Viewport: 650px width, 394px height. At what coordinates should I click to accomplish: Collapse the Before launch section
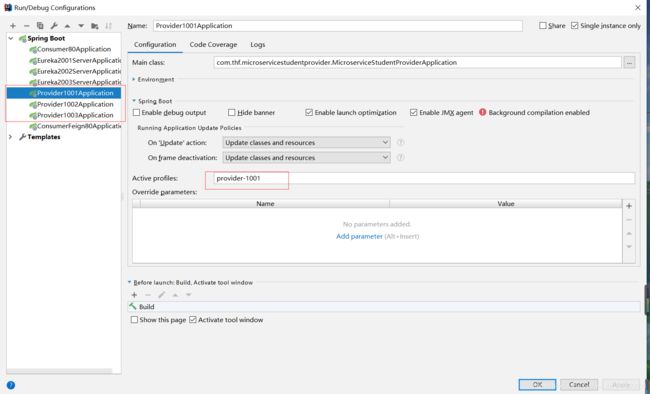pyautogui.click(x=129, y=282)
